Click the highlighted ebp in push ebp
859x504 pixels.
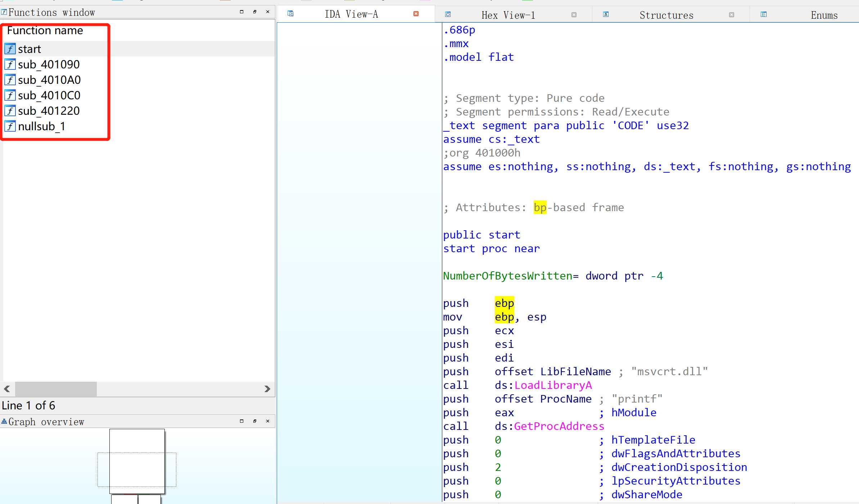504,303
